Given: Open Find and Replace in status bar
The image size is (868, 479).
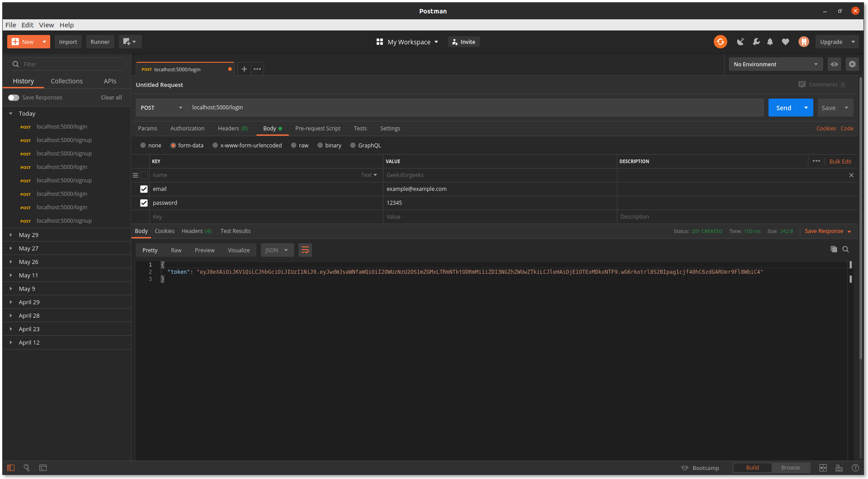Looking at the screenshot, I should tap(26, 468).
